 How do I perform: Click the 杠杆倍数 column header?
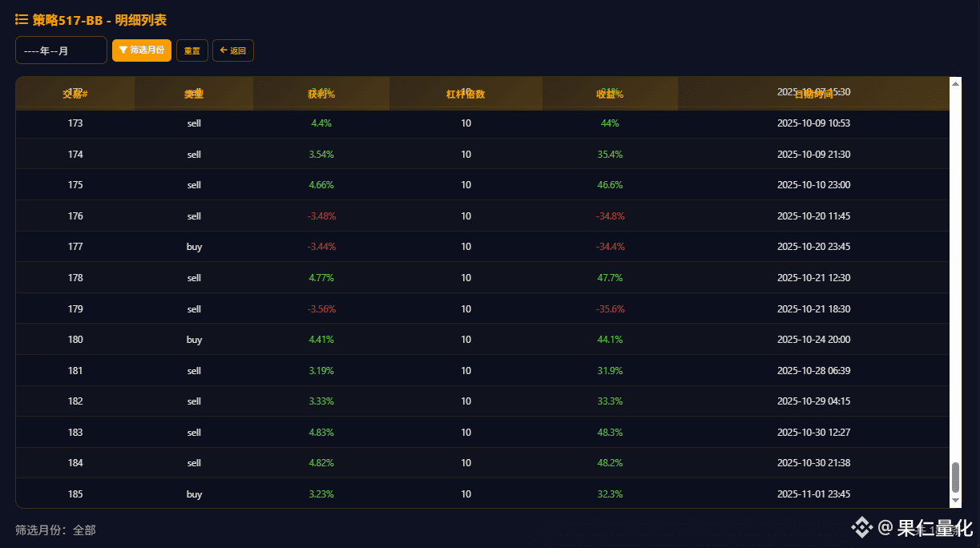(x=466, y=92)
